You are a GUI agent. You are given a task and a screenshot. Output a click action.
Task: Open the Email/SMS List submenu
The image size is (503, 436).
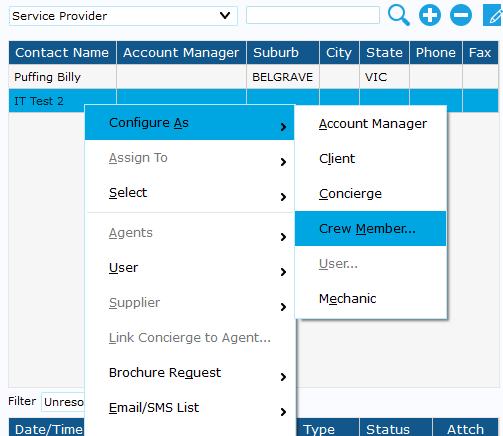coord(189,408)
